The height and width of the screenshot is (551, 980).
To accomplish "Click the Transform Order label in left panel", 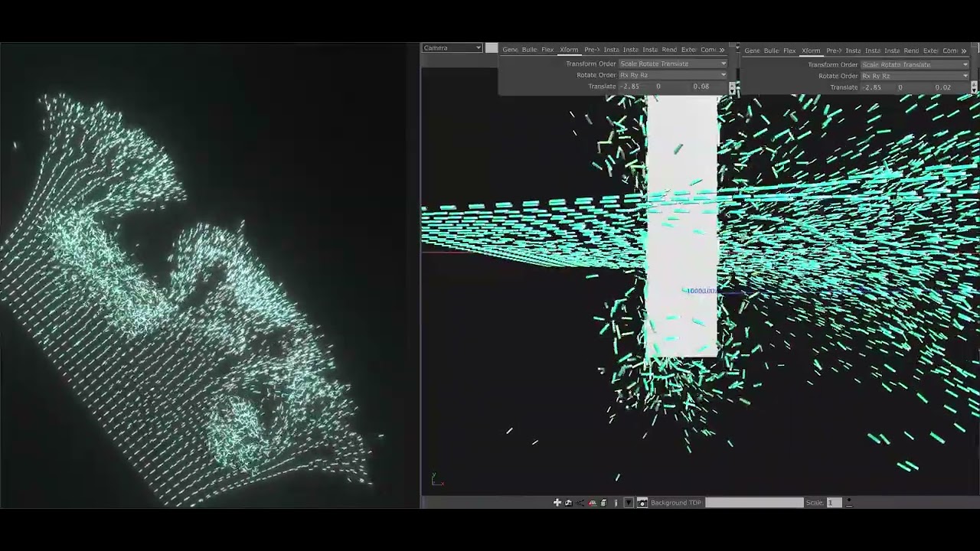I will pos(591,64).
